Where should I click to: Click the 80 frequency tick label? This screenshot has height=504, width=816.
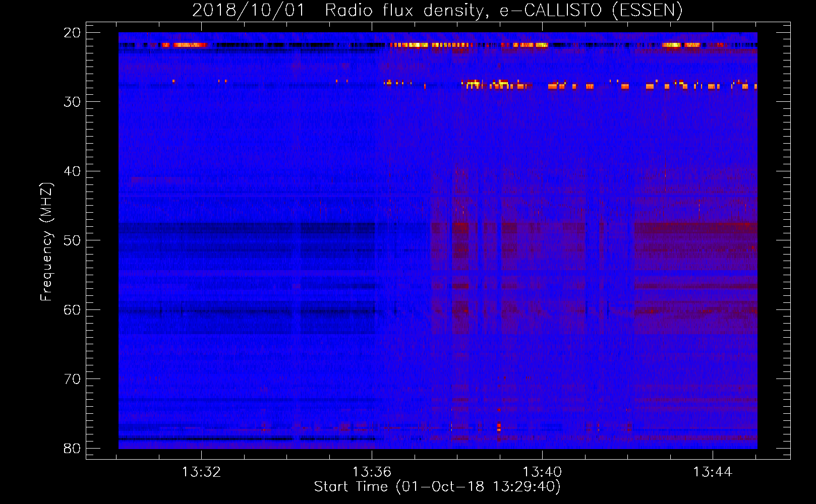tap(72, 449)
